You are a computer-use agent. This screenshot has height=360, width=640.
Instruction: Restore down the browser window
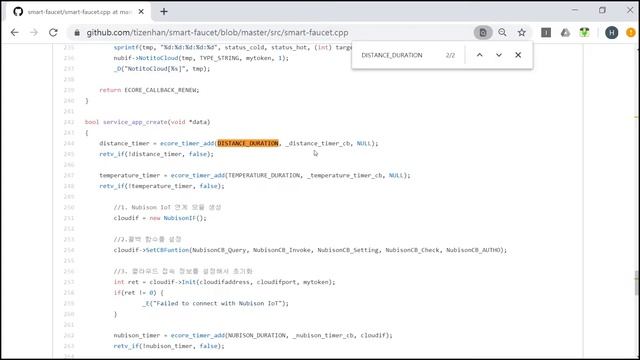coord(602,10)
